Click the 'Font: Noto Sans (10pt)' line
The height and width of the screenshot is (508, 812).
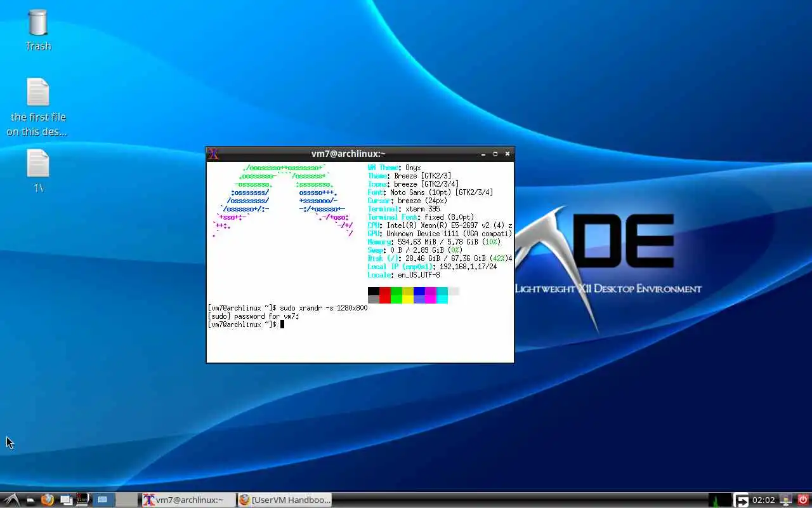(430, 192)
